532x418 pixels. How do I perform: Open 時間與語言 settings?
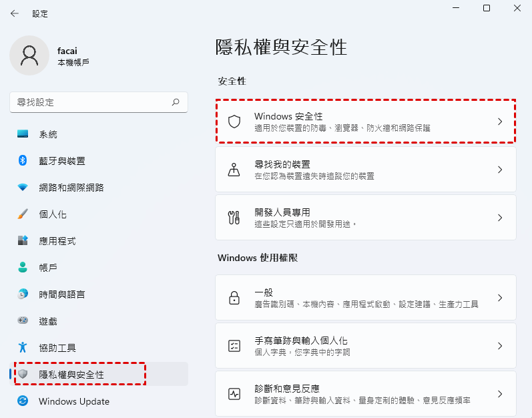point(61,294)
